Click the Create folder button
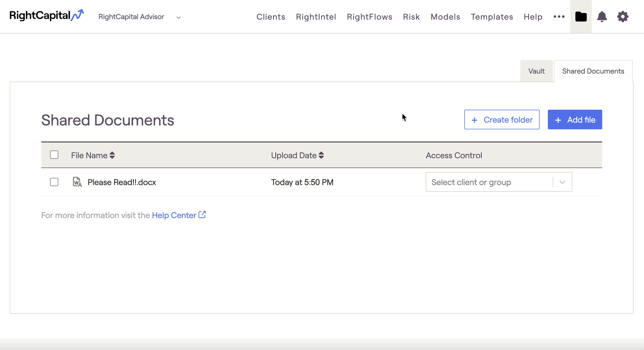This screenshot has width=644, height=350. [502, 120]
